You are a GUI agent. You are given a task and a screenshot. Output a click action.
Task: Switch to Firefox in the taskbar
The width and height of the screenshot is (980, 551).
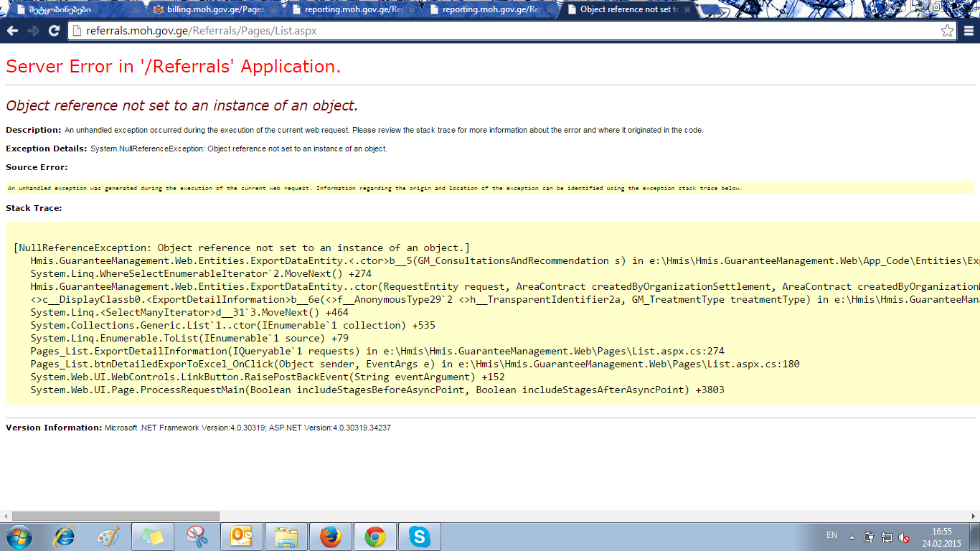pyautogui.click(x=330, y=537)
